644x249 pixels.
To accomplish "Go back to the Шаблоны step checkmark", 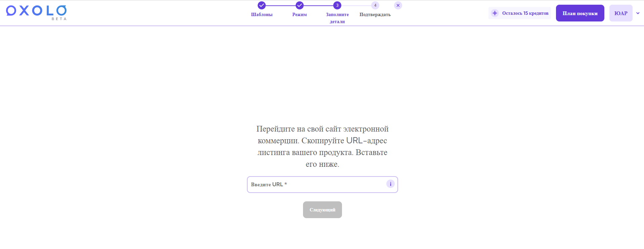I will (262, 5).
